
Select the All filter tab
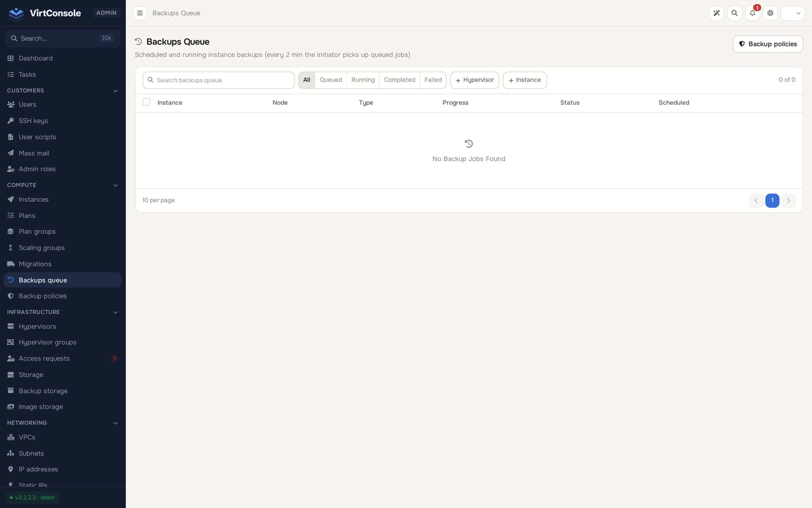307,80
